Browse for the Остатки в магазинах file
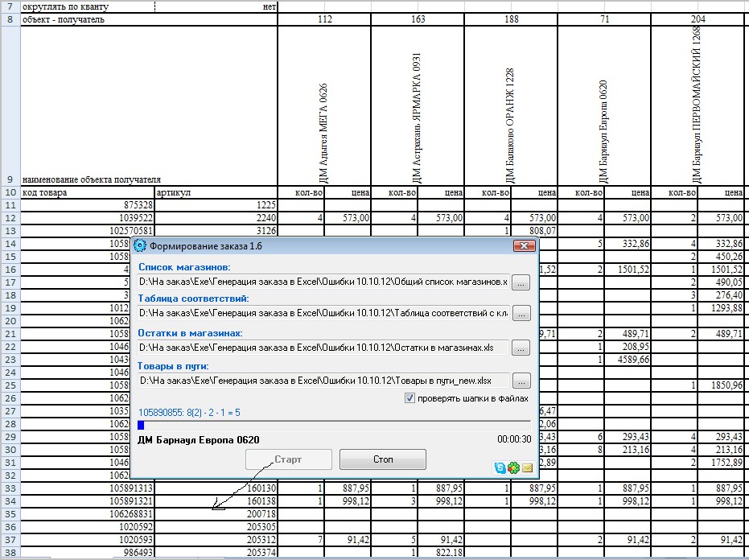 [x=521, y=348]
